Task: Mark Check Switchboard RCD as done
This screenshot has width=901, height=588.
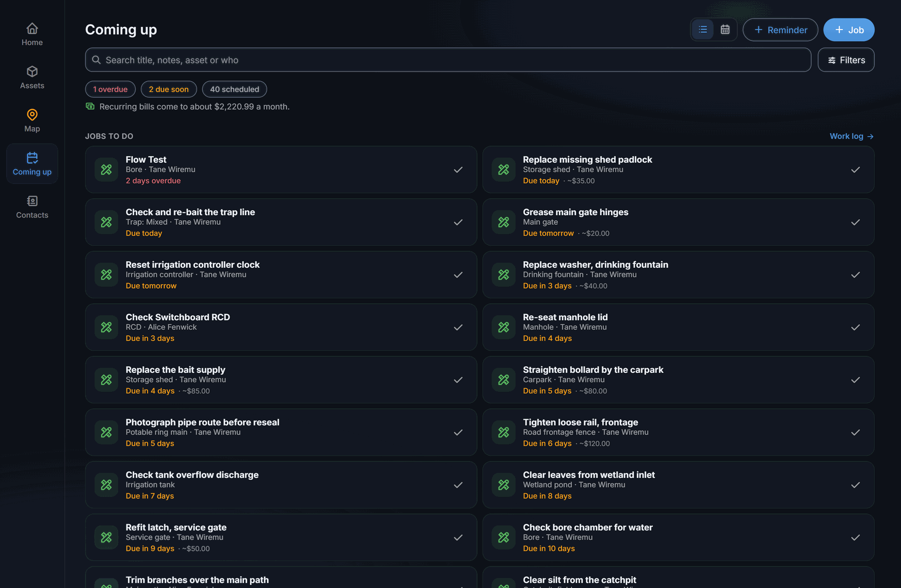Action: [458, 327]
